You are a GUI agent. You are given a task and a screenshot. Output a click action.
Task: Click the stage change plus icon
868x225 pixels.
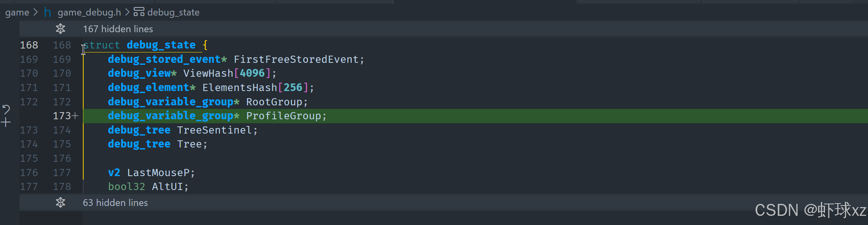pyautogui.click(x=6, y=122)
